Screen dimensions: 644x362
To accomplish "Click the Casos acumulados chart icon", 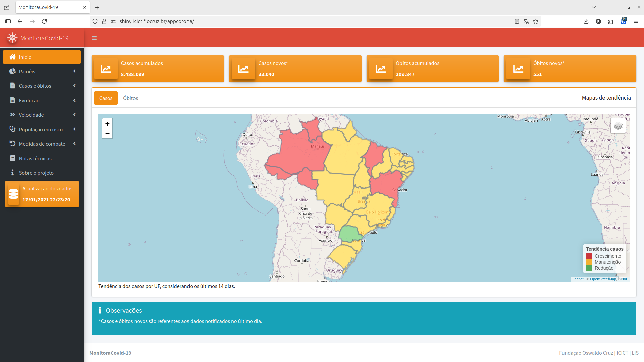I will [106, 69].
